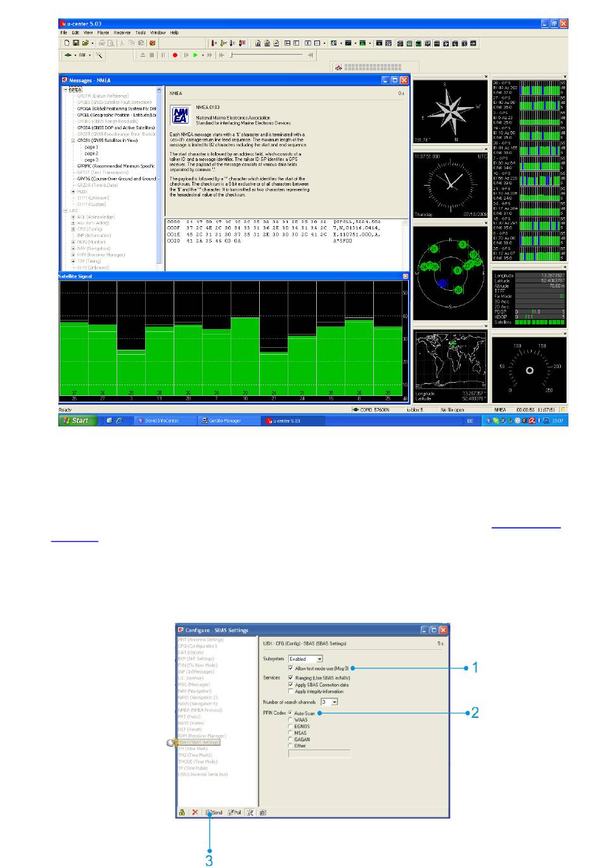Open the View menu
602x868 pixels.
pos(88,32)
